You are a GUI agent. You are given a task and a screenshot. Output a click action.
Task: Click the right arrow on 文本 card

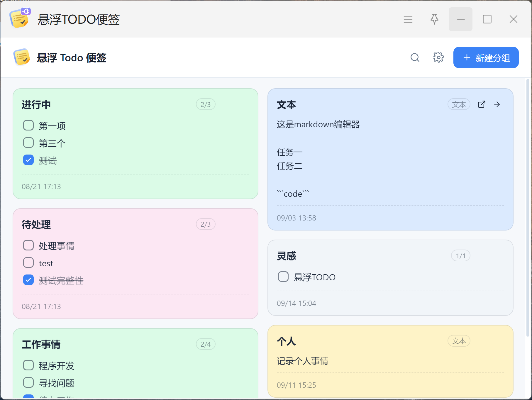[497, 104]
